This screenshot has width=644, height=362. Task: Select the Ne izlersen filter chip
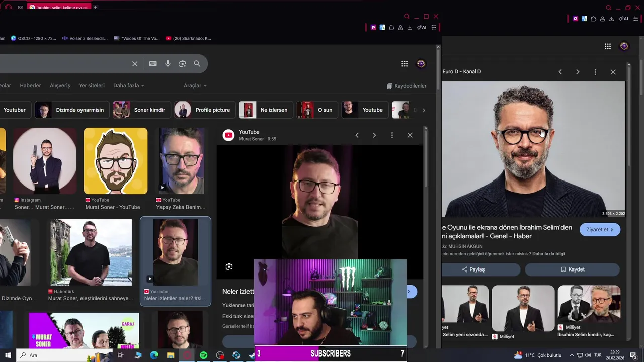click(x=266, y=110)
